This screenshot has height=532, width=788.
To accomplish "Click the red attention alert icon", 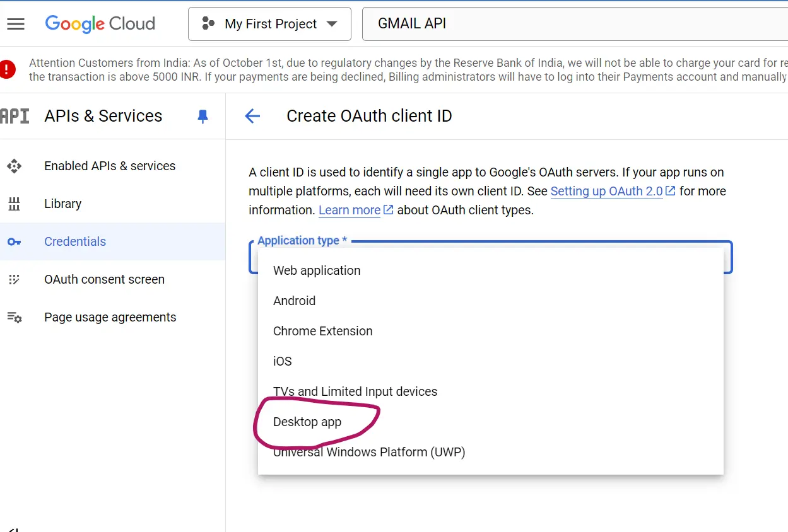I will [7, 69].
